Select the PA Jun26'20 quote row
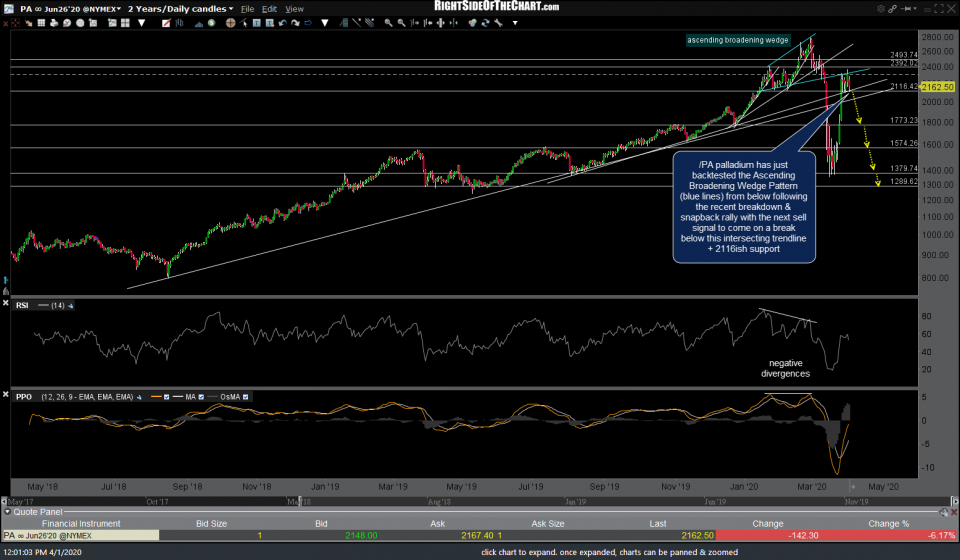Image resolution: width=960 pixels, height=560 pixels. 60,535
